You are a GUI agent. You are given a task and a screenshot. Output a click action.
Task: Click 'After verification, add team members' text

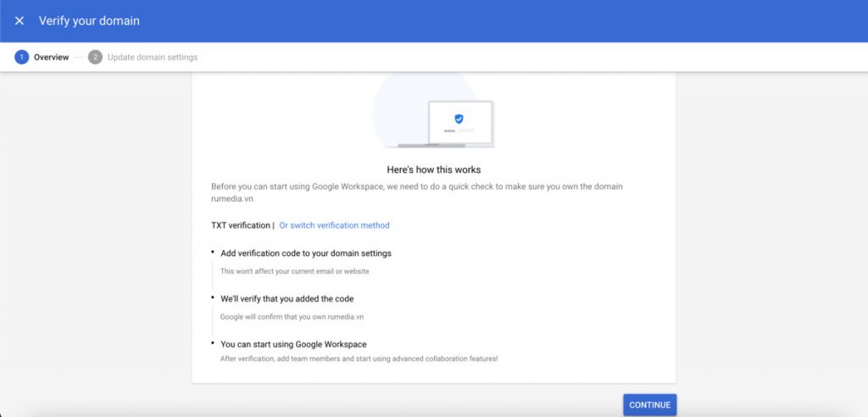(359, 359)
